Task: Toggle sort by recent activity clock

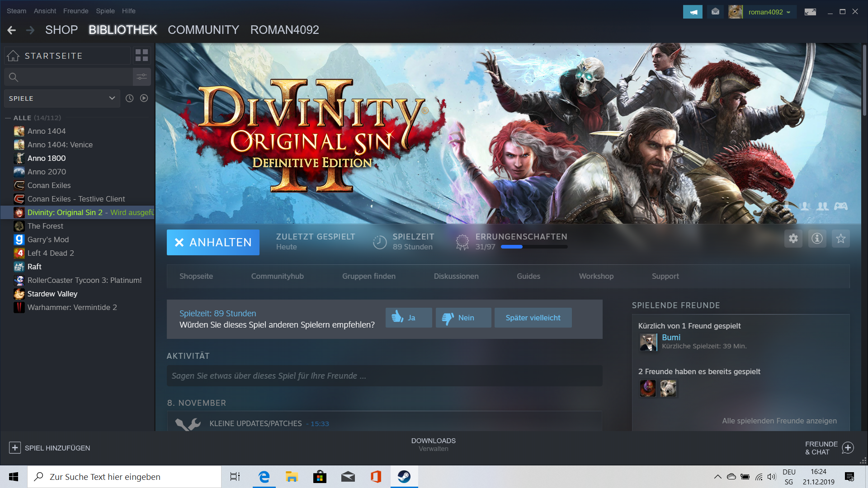Action: (129, 98)
